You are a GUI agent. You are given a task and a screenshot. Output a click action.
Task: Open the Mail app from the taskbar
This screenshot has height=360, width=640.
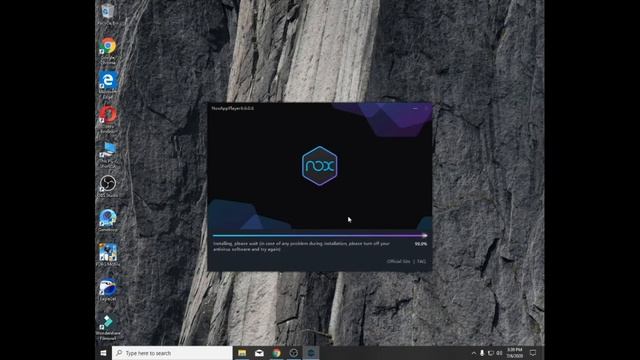coord(259,353)
